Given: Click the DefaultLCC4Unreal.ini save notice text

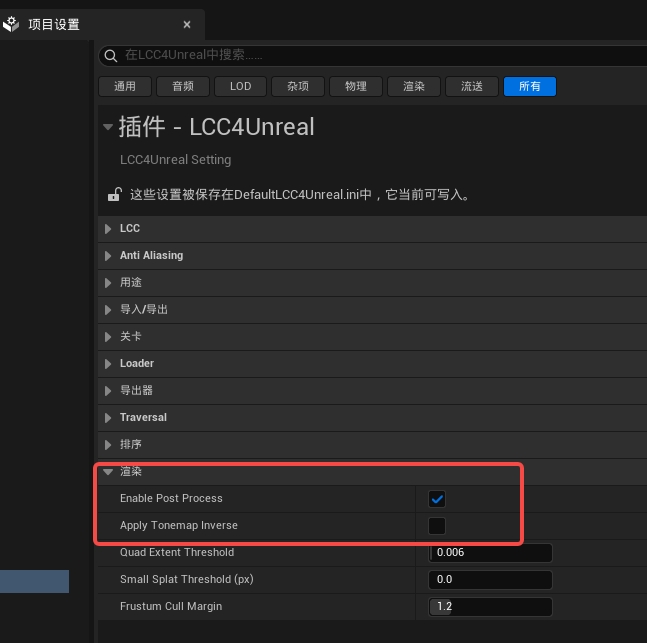Looking at the screenshot, I should tap(300, 194).
